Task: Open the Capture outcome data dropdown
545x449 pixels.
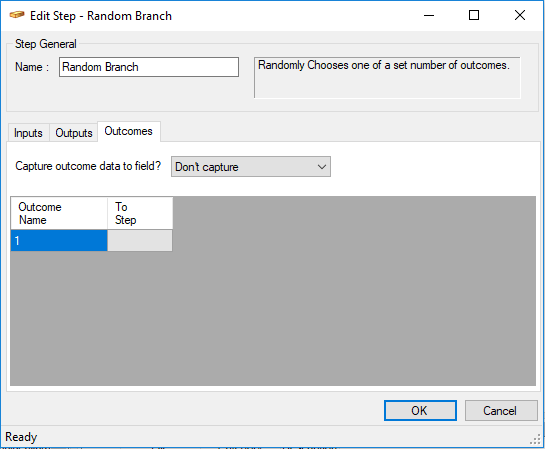Action: coord(251,167)
